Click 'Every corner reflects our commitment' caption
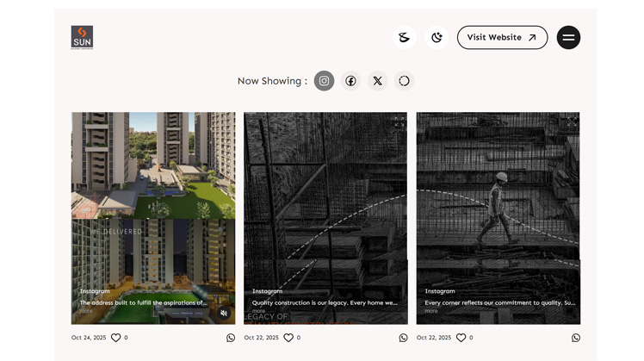 500,302
